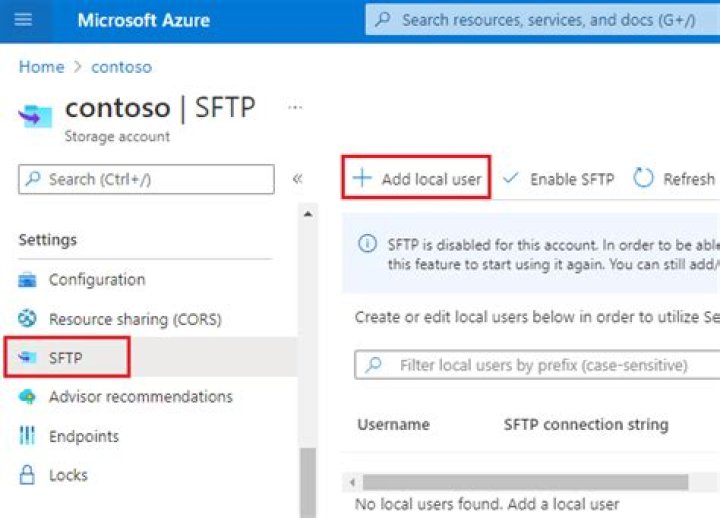The width and height of the screenshot is (720, 518).
Task: Click the 'Storage account' subtitle text
Action: [x=118, y=136]
